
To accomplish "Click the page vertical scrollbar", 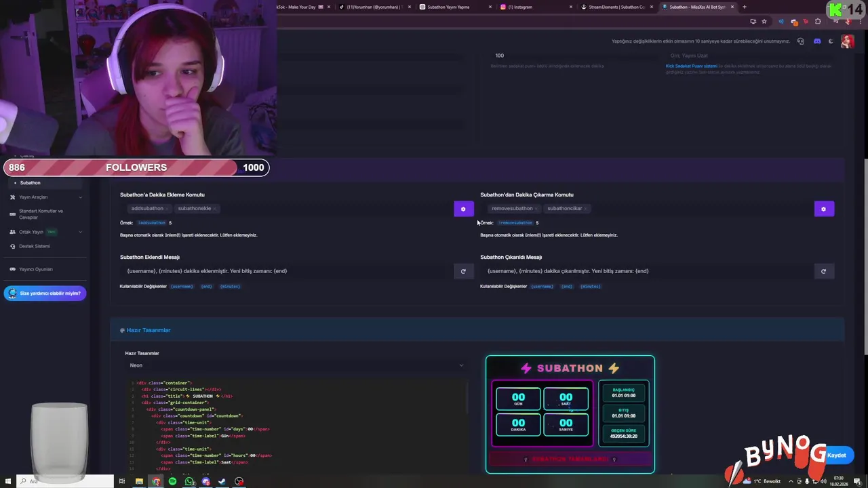I will [x=865, y=256].
